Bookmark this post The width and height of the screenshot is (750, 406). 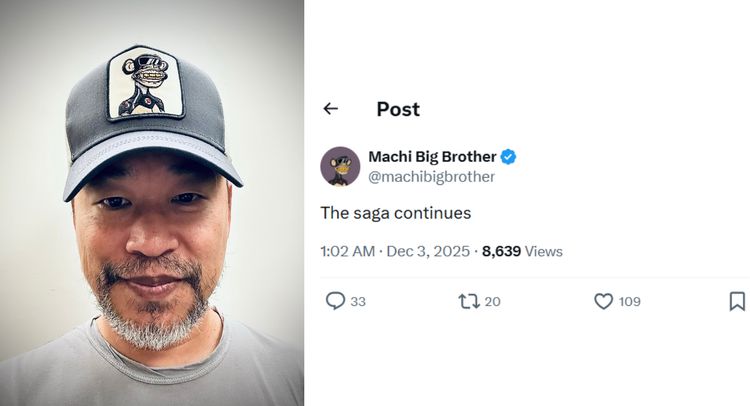[x=737, y=301]
